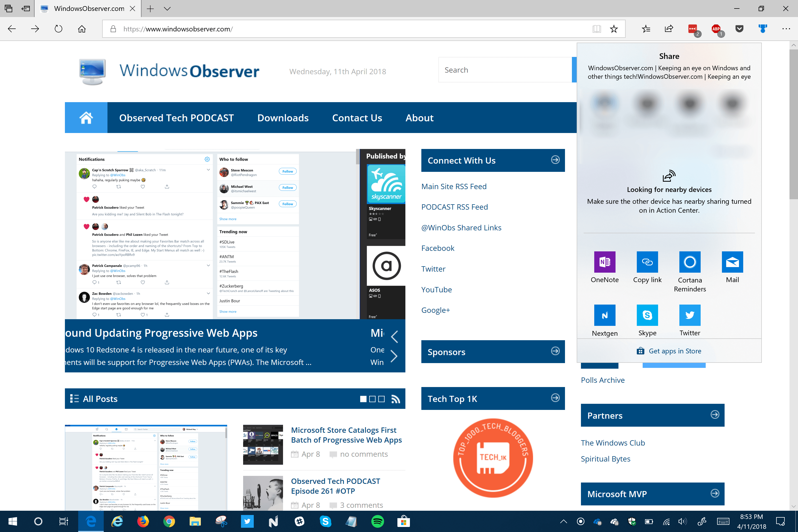This screenshot has width=798, height=532.
Task: Add page to favorites with star
Action: click(x=614, y=29)
